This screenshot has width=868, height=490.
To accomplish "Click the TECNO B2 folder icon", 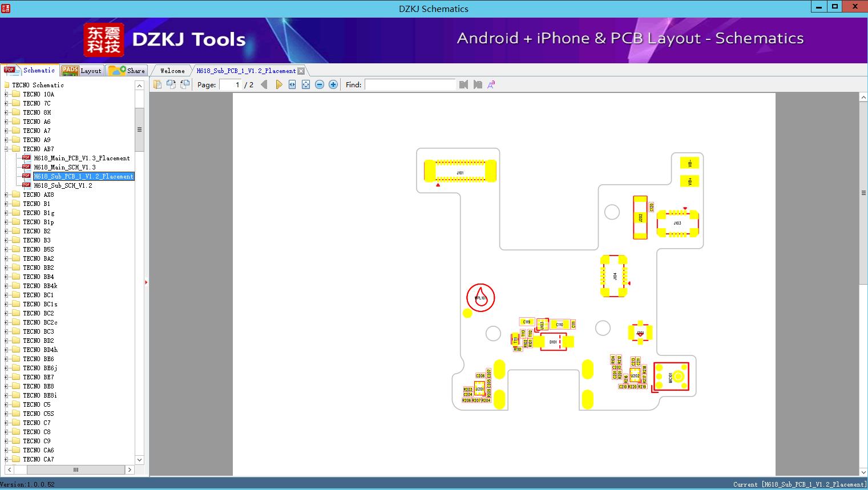I will click(16, 231).
